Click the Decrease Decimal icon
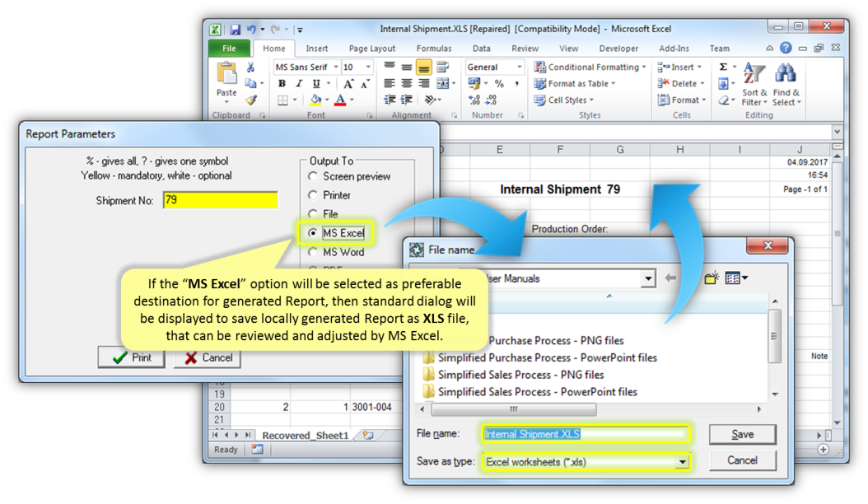Image resolution: width=868 pixels, height=504 pixels. pos(492,100)
